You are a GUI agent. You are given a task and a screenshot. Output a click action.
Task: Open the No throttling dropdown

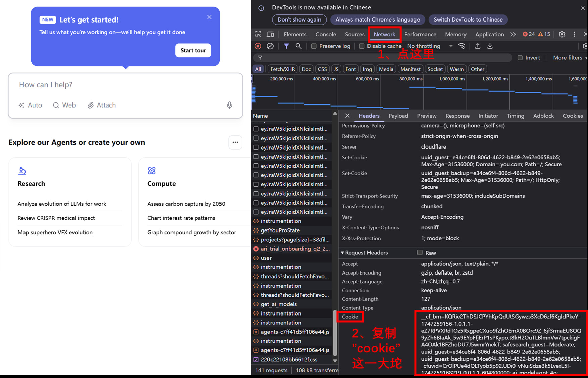430,46
